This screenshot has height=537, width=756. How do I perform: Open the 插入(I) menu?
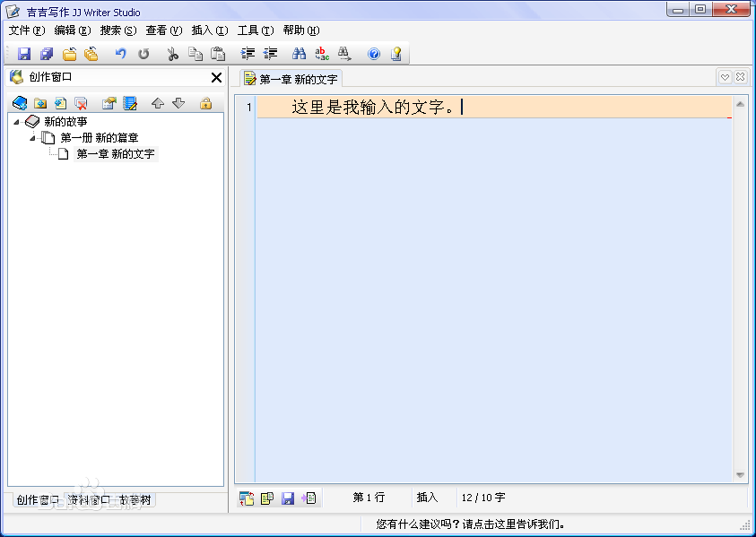click(210, 30)
